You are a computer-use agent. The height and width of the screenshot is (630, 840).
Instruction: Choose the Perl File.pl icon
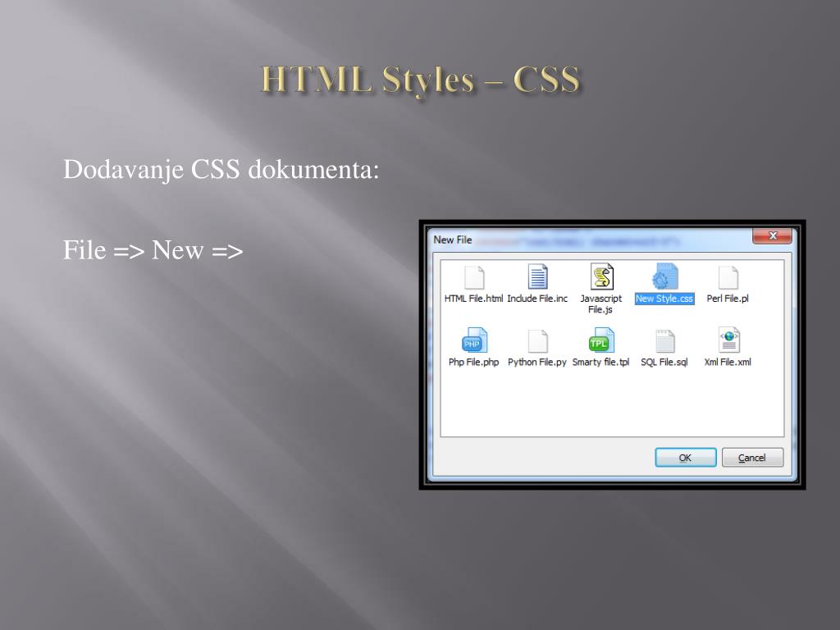coord(728,277)
